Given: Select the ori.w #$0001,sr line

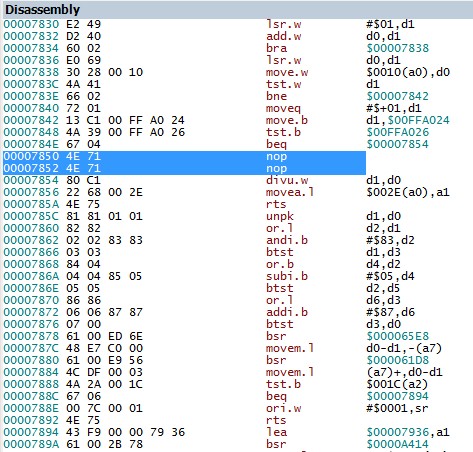Looking at the screenshot, I should tap(236, 408).
